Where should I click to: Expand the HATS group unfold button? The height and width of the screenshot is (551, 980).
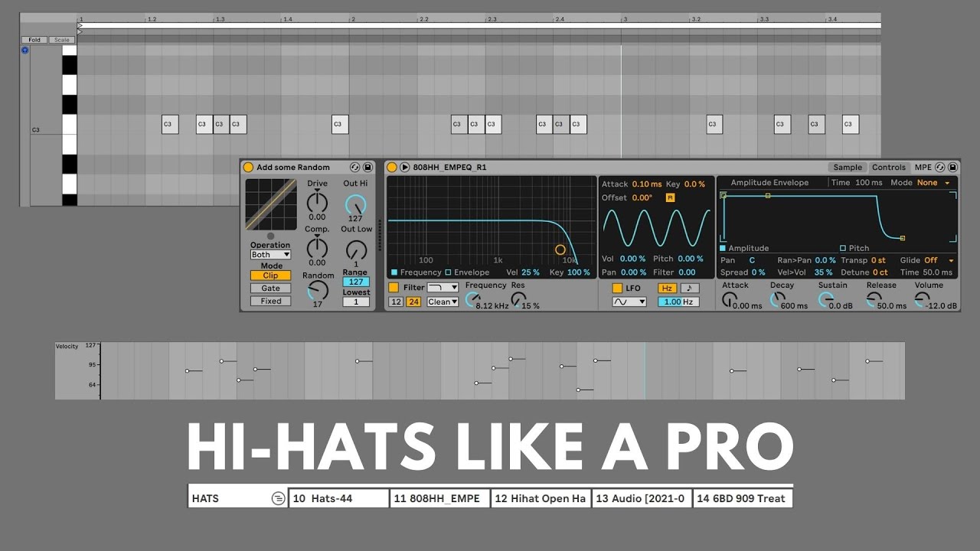click(x=278, y=498)
